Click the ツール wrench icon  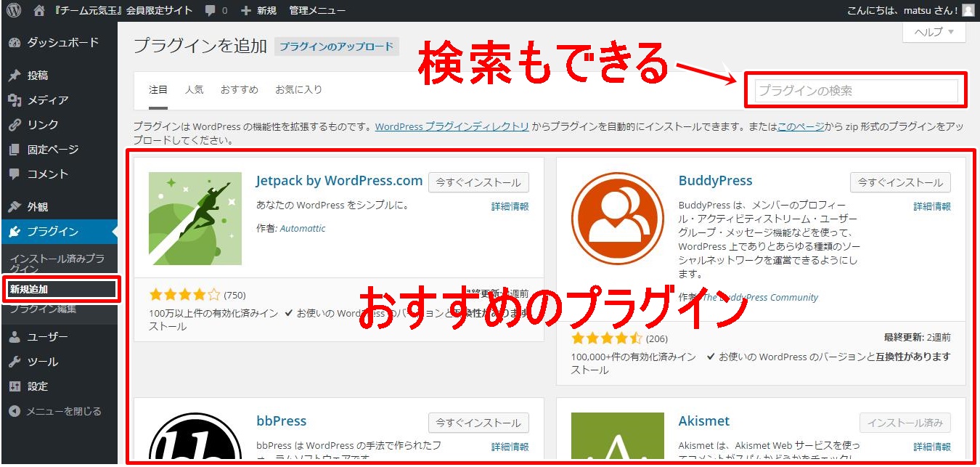(x=15, y=362)
